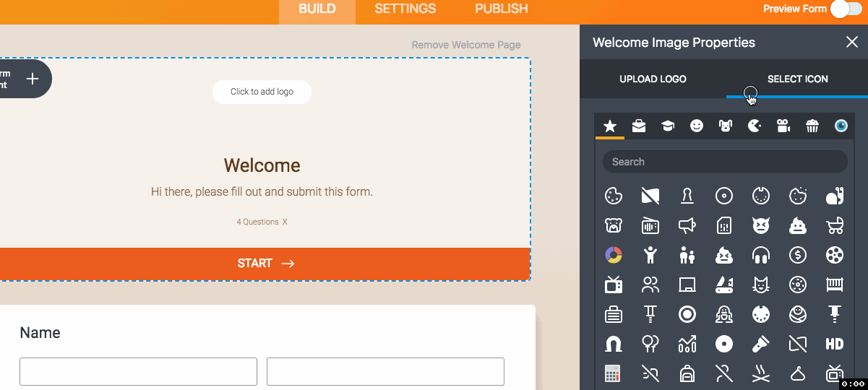
Task: Choose the cat face icon
Action: click(x=760, y=285)
